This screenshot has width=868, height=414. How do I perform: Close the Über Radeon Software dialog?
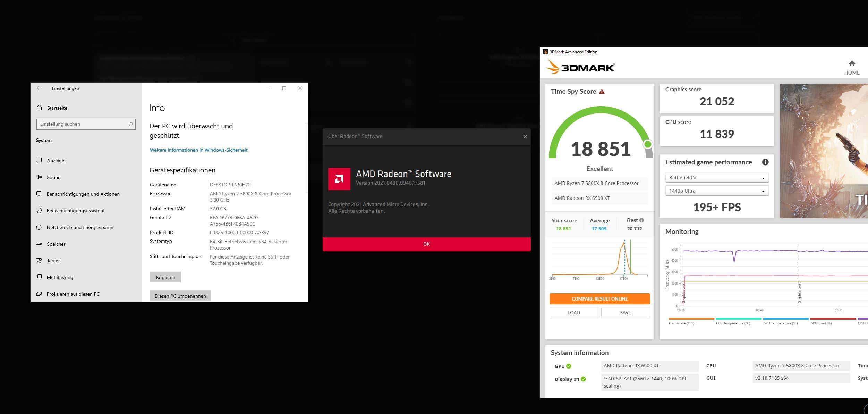[525, 137]
